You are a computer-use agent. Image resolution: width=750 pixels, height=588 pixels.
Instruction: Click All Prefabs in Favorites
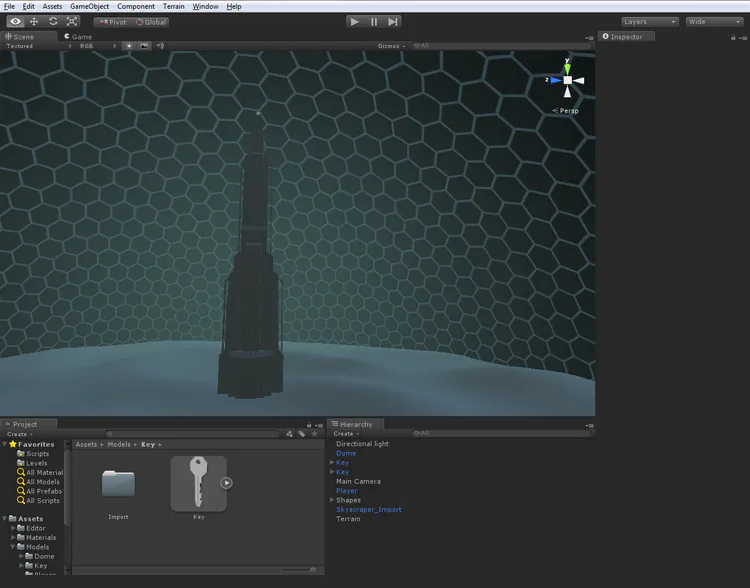(x=44, y=491)
